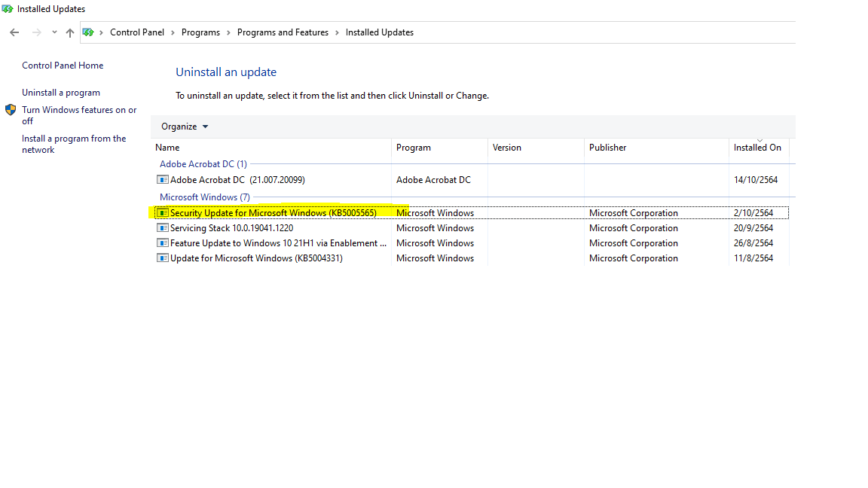Open Control Panel Home link
This screenshot has width=868, height=488.
pos(63,66)
